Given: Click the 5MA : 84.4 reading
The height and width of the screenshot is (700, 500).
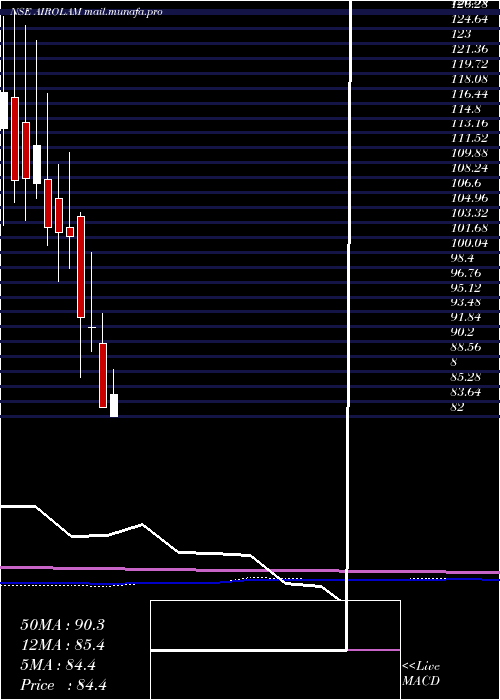Looking at the screenshot, I should point(58,665).
